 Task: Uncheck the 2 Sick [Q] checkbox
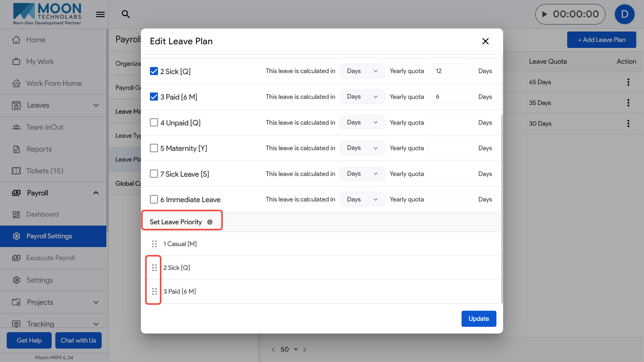(154, 71)
